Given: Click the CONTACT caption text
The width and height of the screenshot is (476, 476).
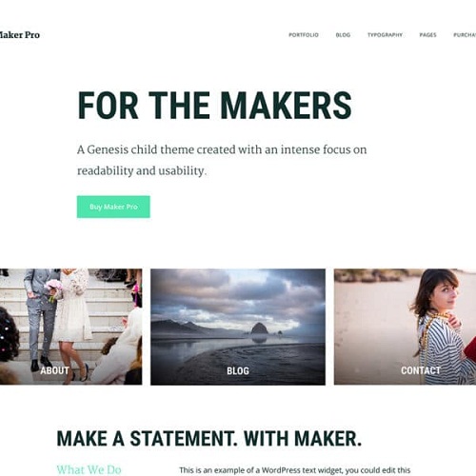Looking at the screenshot, I should pos(421,370).
